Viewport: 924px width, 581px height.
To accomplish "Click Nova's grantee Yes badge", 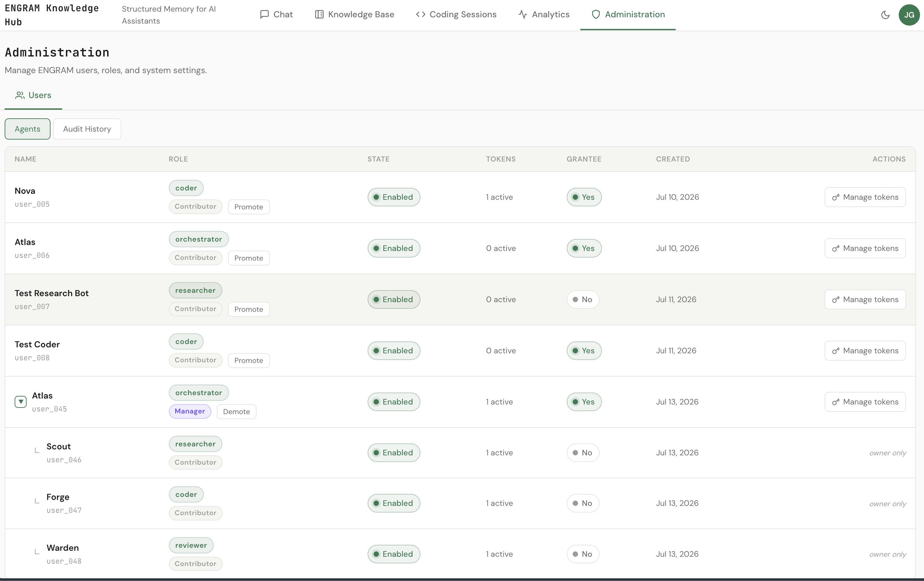I will (584, 197).
